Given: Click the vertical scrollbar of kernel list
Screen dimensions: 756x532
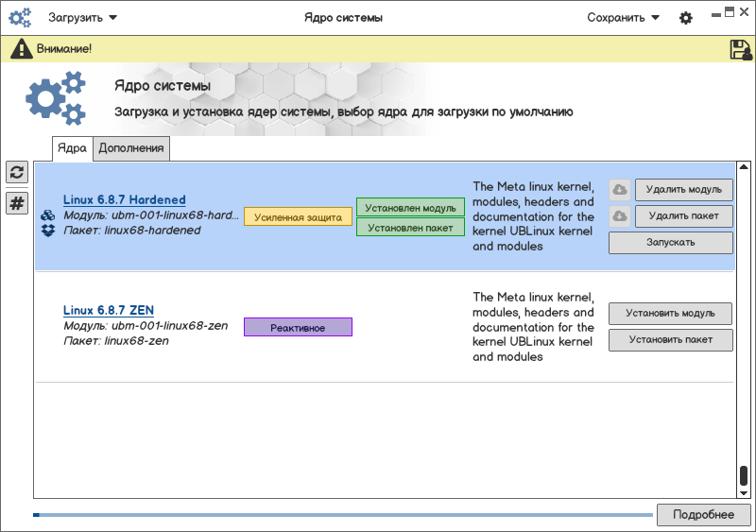Looking at the screenshot, I should pyautogui.click(x=744, y=475).
